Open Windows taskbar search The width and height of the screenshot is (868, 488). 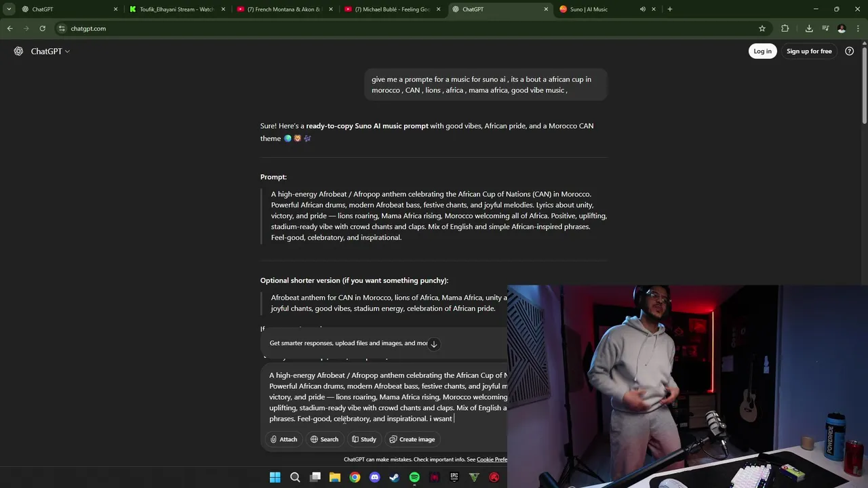pos(295,477)
